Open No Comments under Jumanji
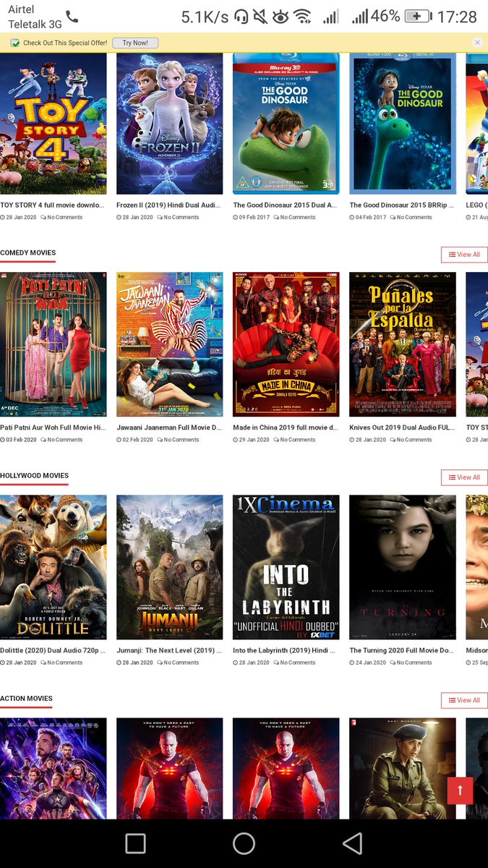 (x=178, y=663)
